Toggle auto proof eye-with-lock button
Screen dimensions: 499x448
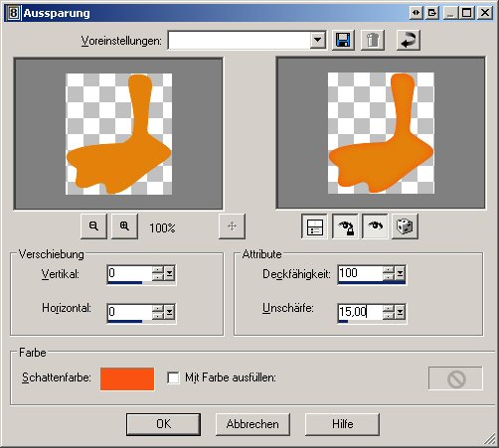pyautogui.click(x=345, y=226)
